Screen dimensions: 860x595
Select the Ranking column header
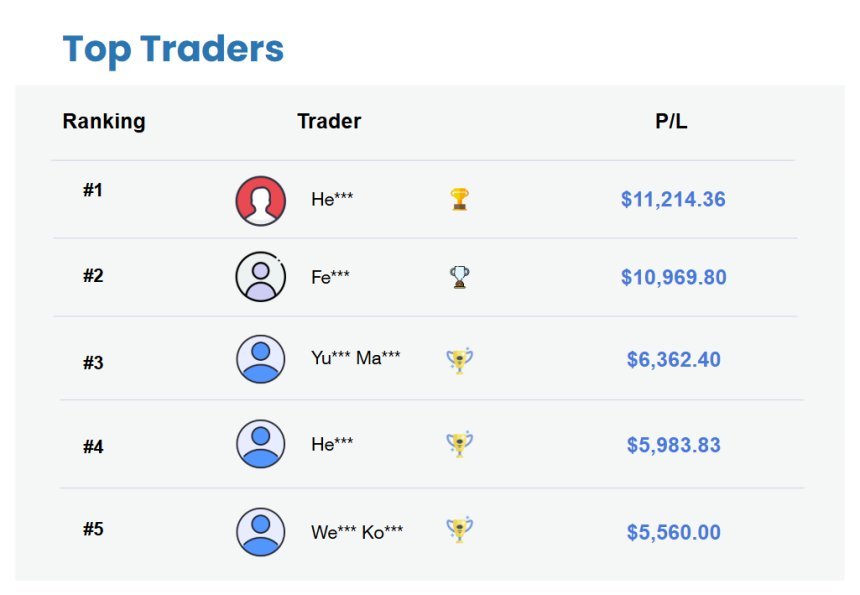104,121
